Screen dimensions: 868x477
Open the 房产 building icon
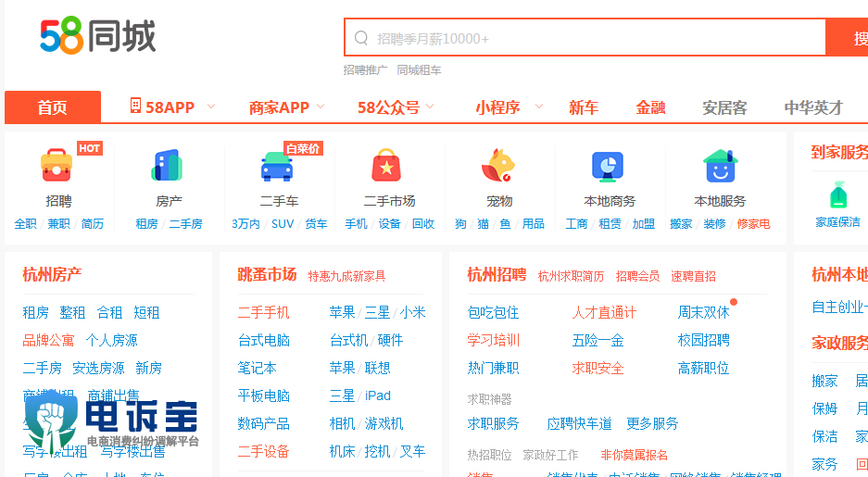[x=167, y=165]
